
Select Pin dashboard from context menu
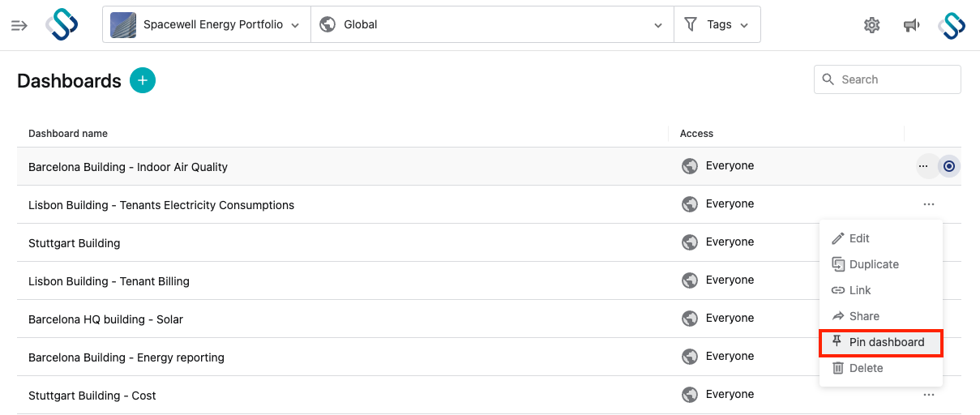[881, 342]
